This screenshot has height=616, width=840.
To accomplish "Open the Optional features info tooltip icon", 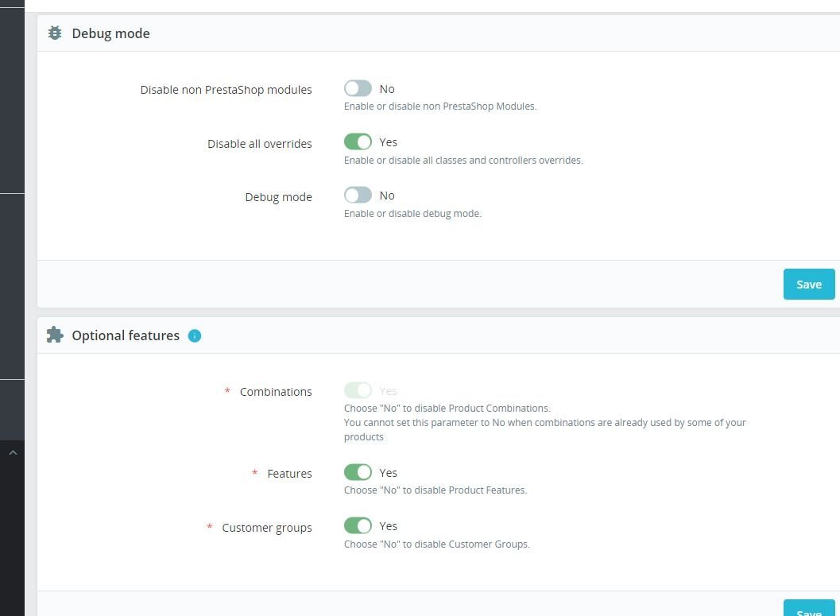I will click(x=195, y=336).
